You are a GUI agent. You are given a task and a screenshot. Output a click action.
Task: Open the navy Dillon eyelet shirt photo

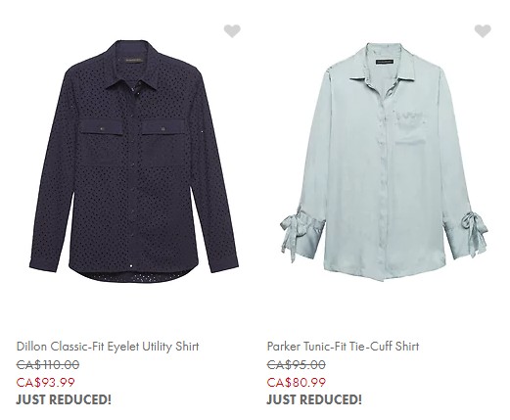pos(134,162)
